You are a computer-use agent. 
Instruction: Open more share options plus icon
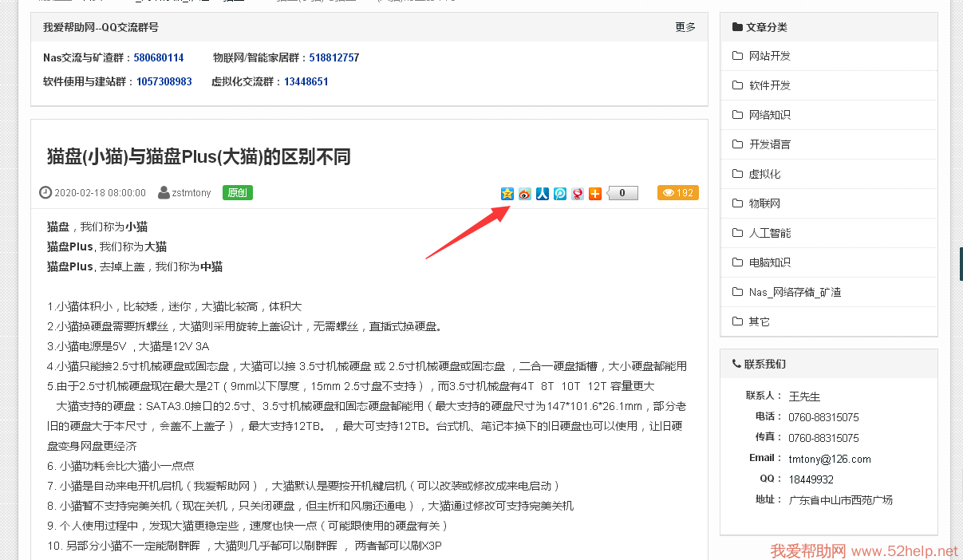click(x=595, y=193)
